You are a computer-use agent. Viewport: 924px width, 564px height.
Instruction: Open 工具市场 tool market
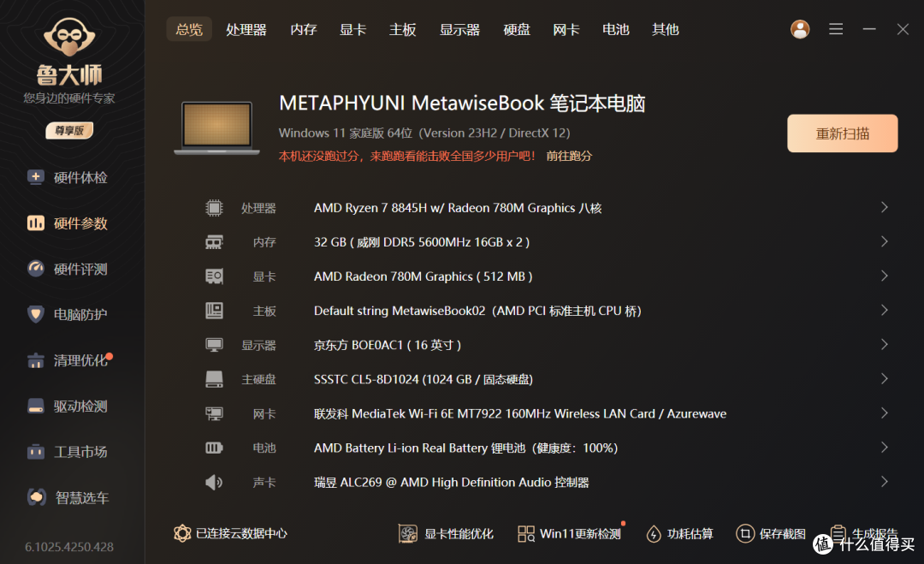pyautogui.click(x=68, y=452)
